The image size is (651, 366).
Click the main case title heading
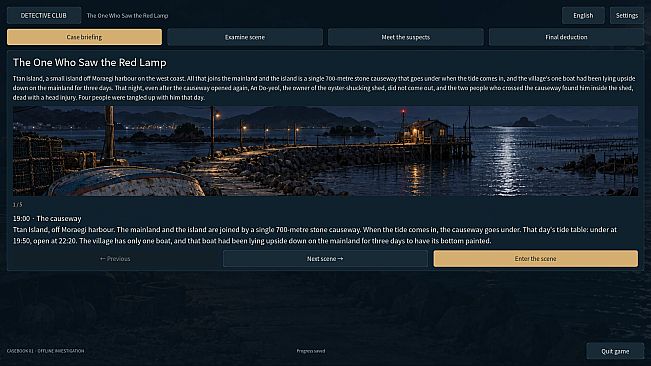tap(90, 62)
